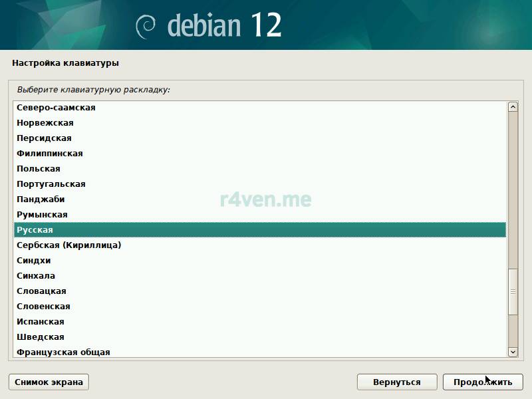
Task: Pick Испанская from the list
Action: coord(41,322)
